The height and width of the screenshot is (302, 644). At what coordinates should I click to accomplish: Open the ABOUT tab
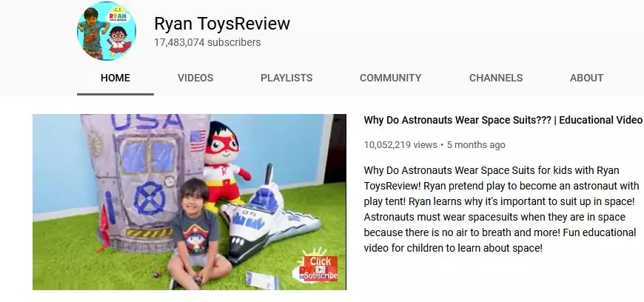(586, 78)
